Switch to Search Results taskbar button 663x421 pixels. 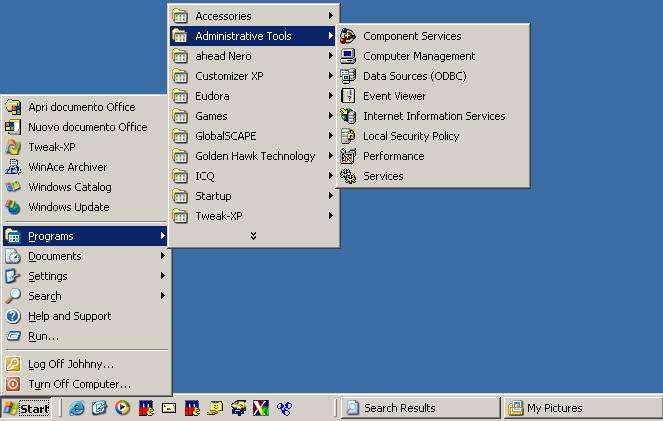pos(420,408)
